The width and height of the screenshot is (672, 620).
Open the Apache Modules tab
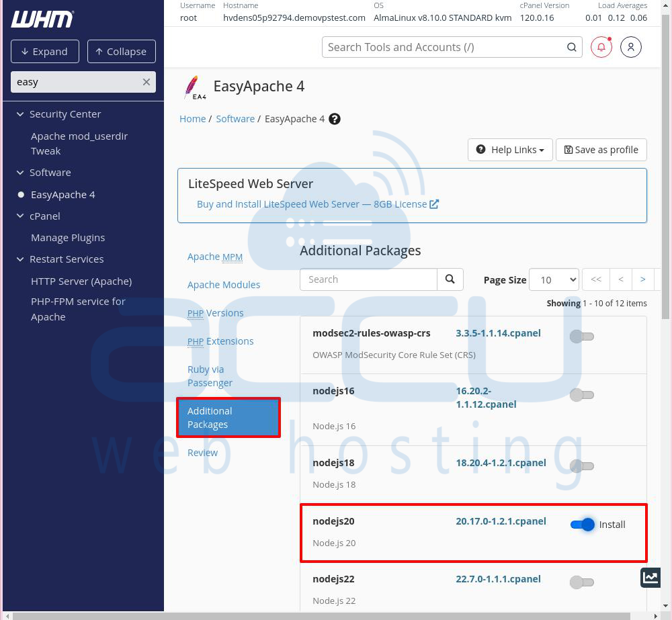pyautogui.click(x=224, y=285)
